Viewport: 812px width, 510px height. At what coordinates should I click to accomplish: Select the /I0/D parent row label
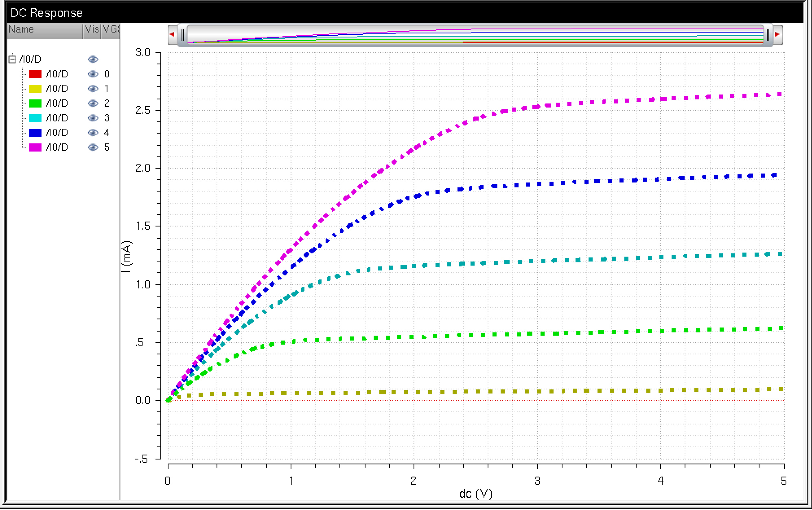31,59
